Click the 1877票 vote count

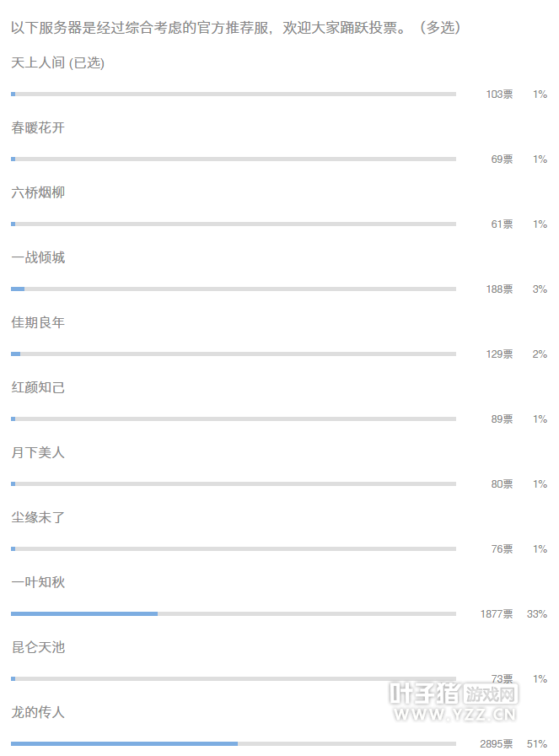click(x=497, y=614)
